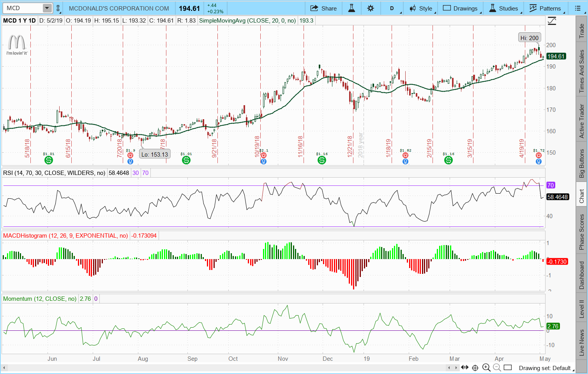Open chart settings gear icon
Screen dimensions: 588x374
371,8
